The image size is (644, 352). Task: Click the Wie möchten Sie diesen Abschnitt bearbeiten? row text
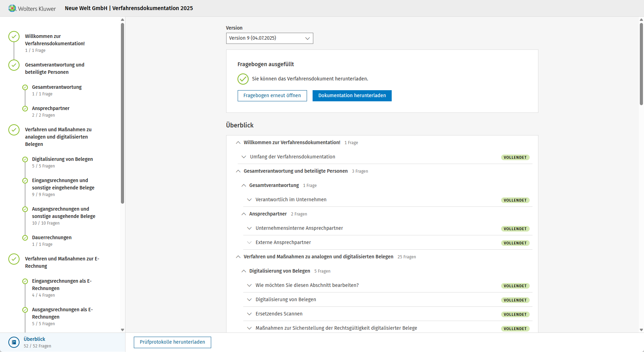307,285
